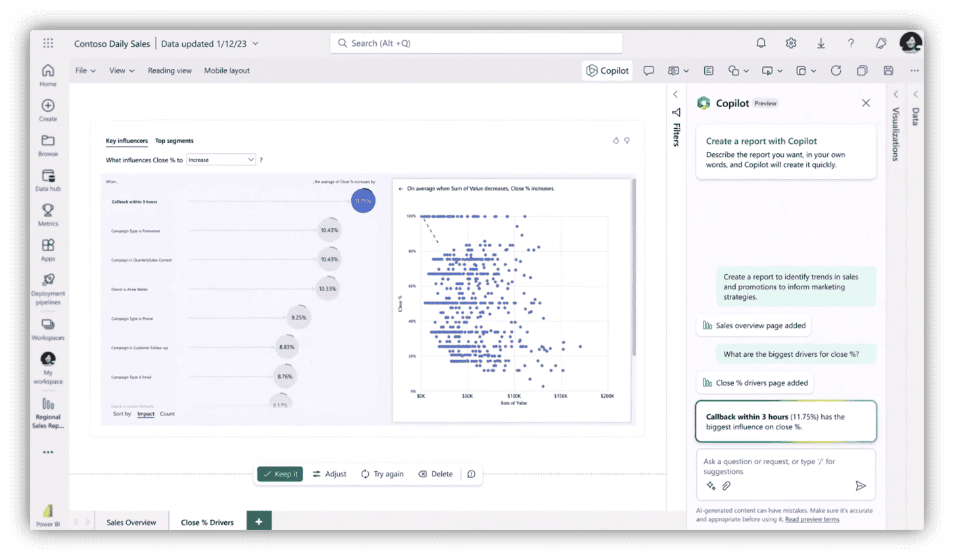This screenshot has width=954, height=560.
Task: Show more sidebar options ellipsis
Action: pos(48,452)
